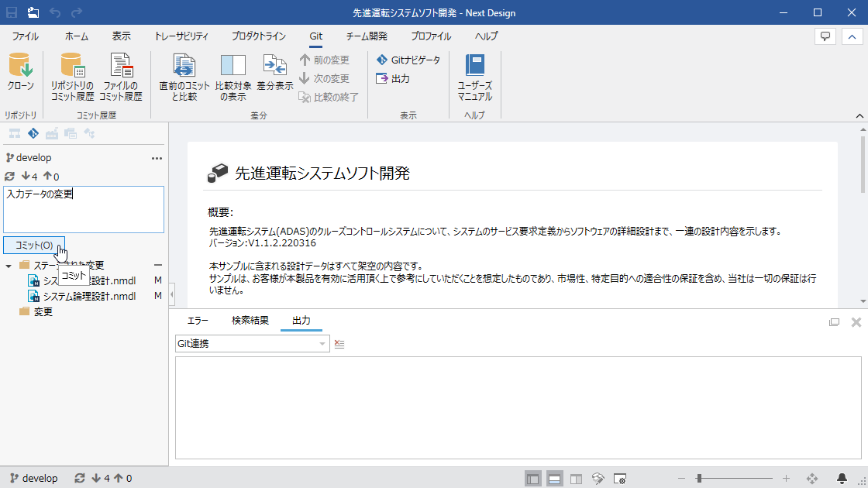The width and height of the screenshot is (868, 488).
Task: Switch to the ホーム ribbon tab
Action: click(x=77, y=36)
